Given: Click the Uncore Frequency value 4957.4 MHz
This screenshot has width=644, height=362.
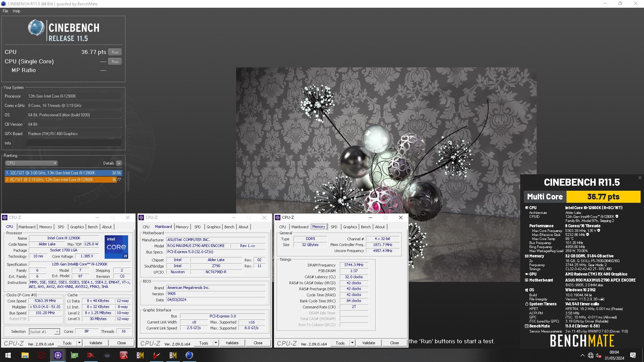Looking at the screenshot, I should click(383, 251).
